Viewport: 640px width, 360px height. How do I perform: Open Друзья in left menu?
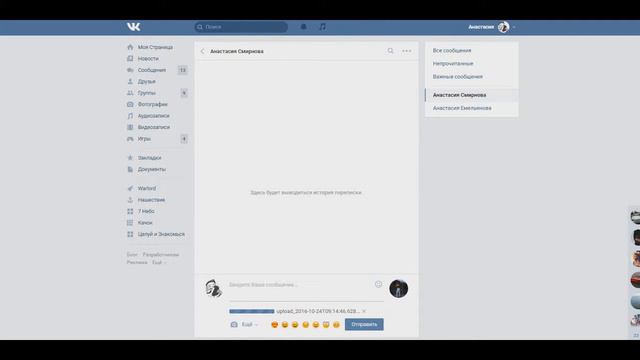[147, 82]
